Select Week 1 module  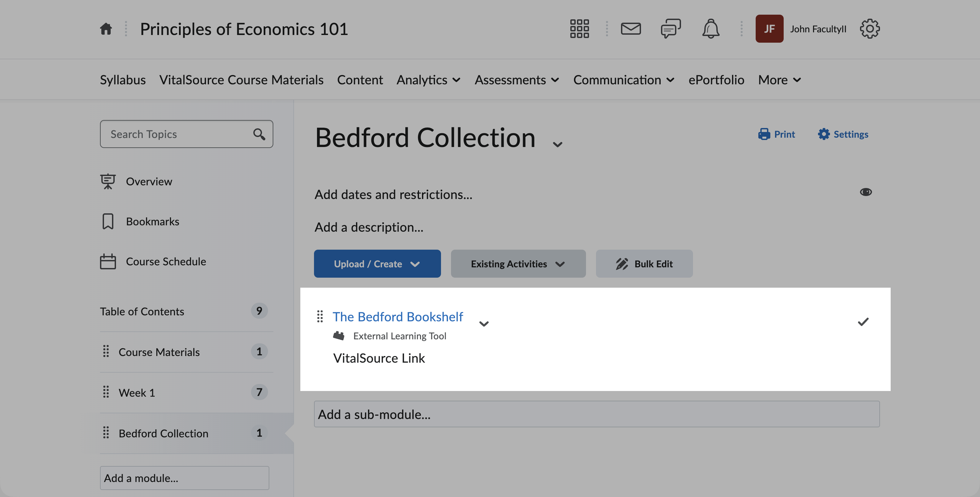click(137, 393)
